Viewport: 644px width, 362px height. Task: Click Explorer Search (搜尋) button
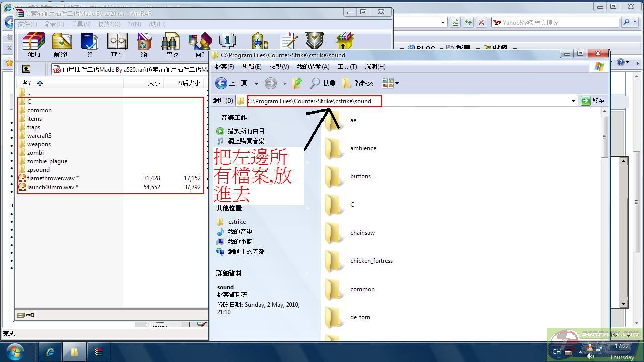point(323,83)
